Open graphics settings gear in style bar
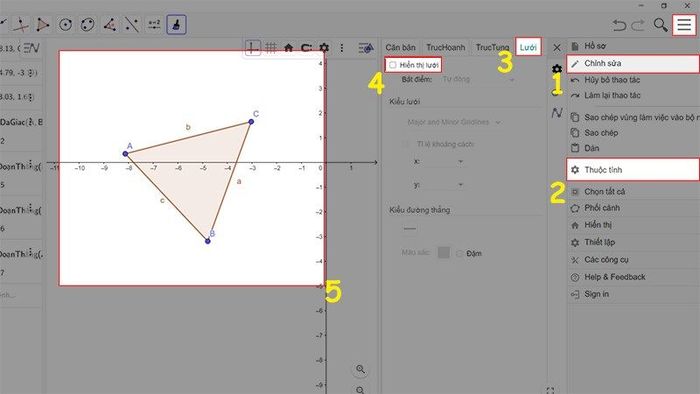 (x=324, y=48)
